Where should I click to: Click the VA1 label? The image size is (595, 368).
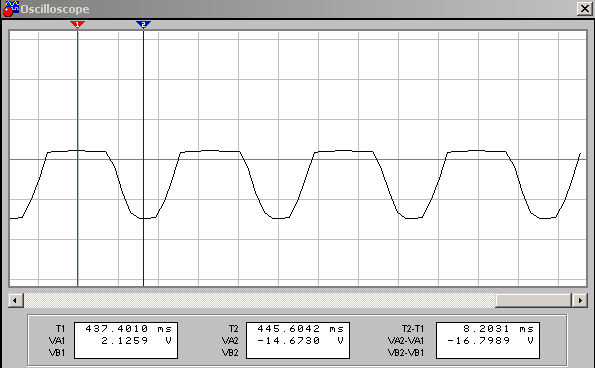tap(57, 341)
